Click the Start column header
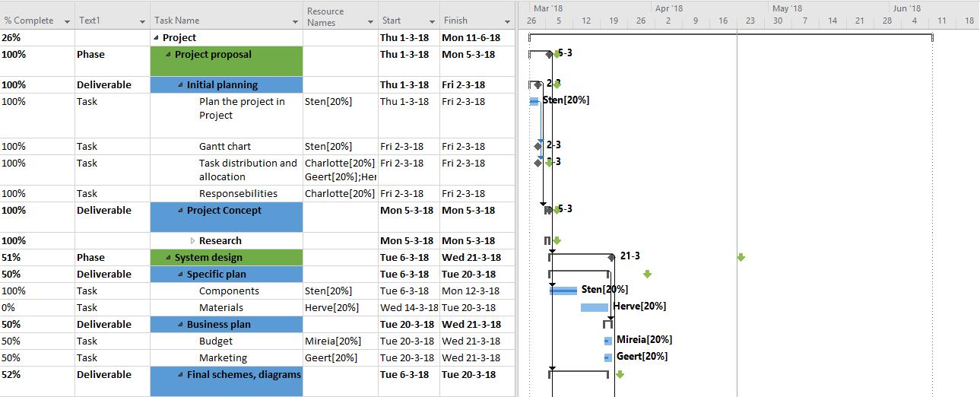 click(401, 21)
